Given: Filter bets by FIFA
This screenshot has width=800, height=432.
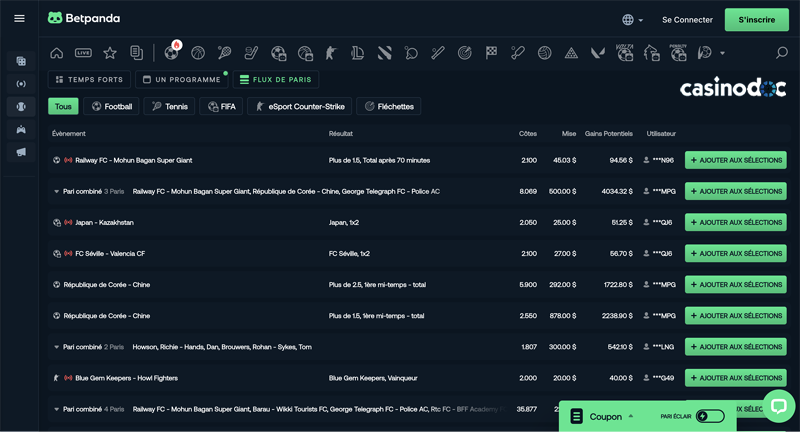Looking at the screenshot, I should tap(221, 107).
